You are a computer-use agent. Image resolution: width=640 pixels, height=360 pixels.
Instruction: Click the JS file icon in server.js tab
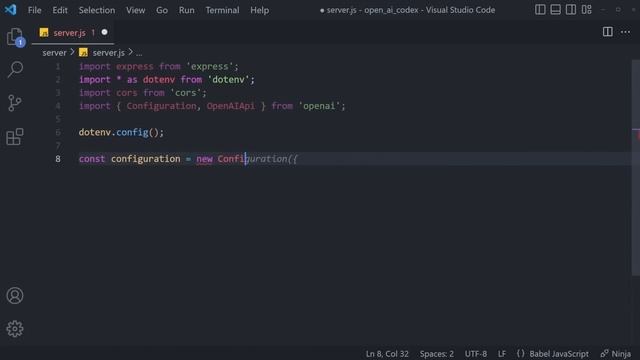coord(44,33)
